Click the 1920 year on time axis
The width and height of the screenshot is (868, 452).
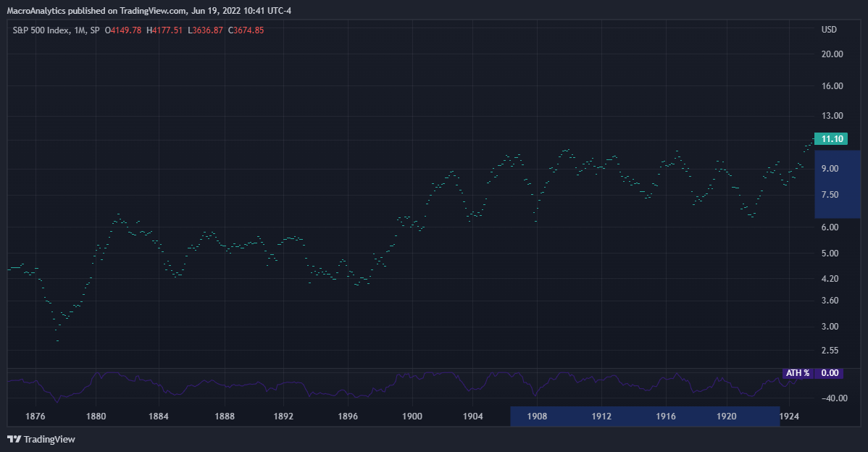[727, 417]
